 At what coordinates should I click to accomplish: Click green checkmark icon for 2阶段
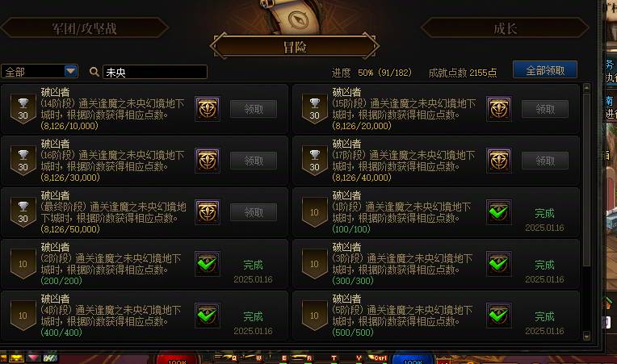pos(208,264)
